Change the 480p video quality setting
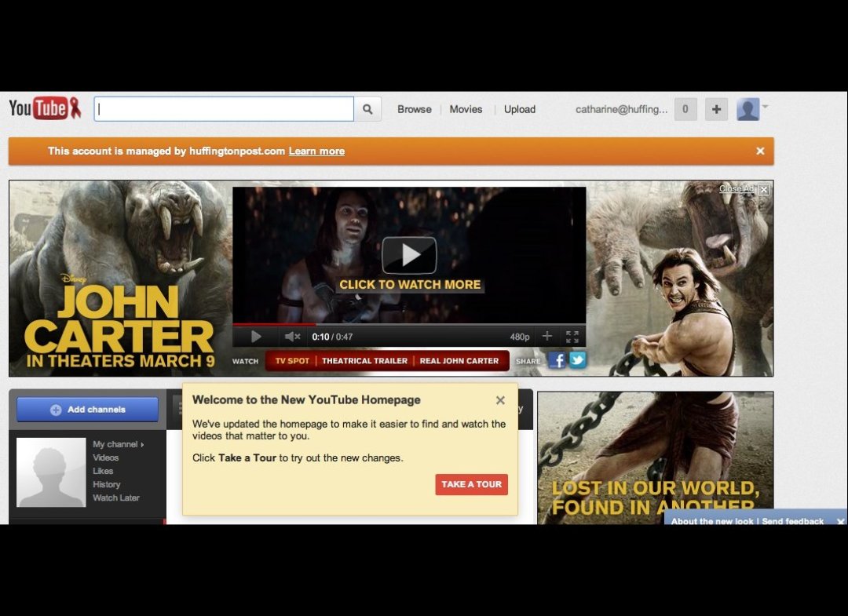848x616 pixels. [x=520, y=337]
